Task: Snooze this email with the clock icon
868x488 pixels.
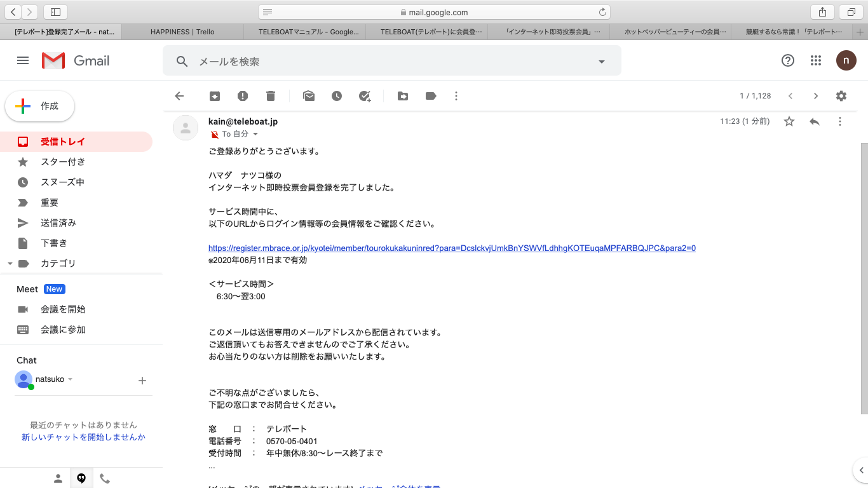Action: click(337, 96)
